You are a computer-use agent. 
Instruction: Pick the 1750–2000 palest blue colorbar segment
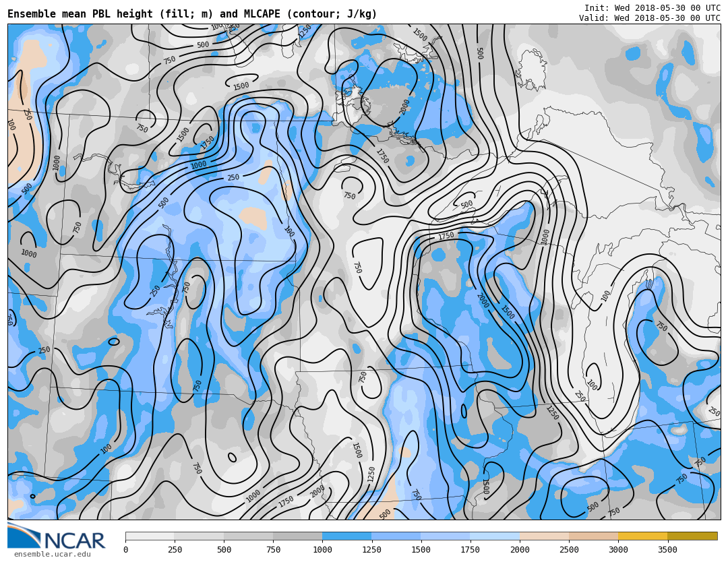[495, 536]
